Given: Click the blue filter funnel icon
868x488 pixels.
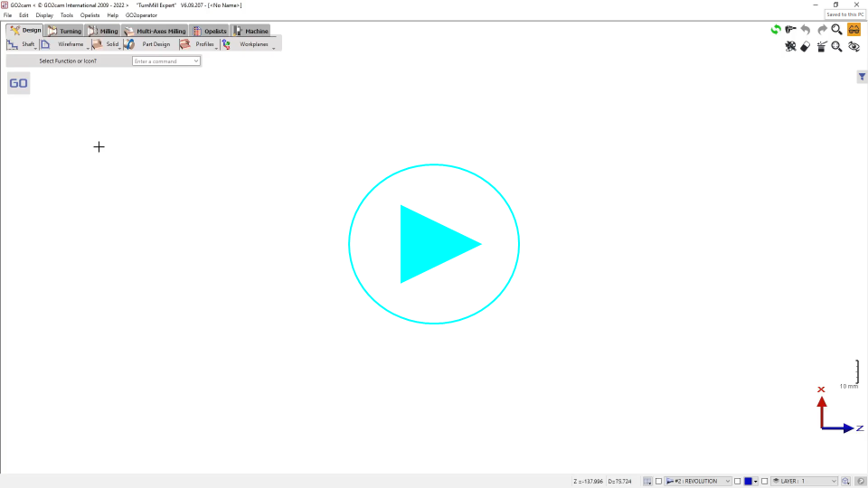Looking at the screenshot, I should coord(862,78).
